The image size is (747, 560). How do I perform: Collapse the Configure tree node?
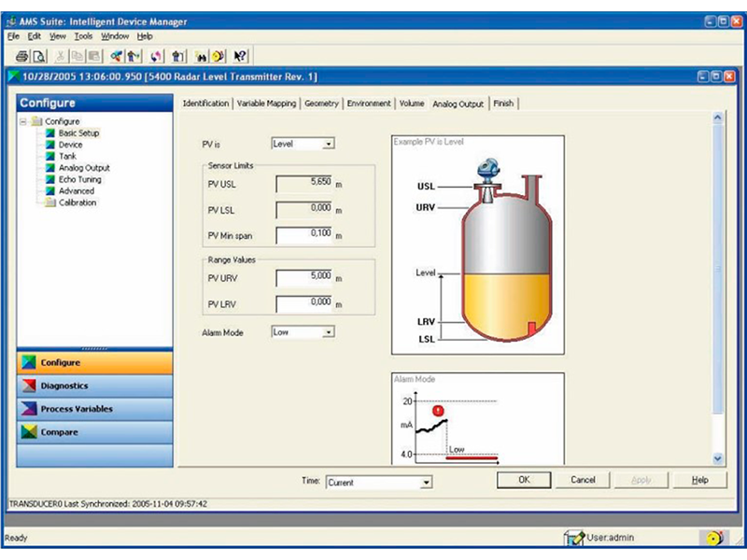click(22, 121)
